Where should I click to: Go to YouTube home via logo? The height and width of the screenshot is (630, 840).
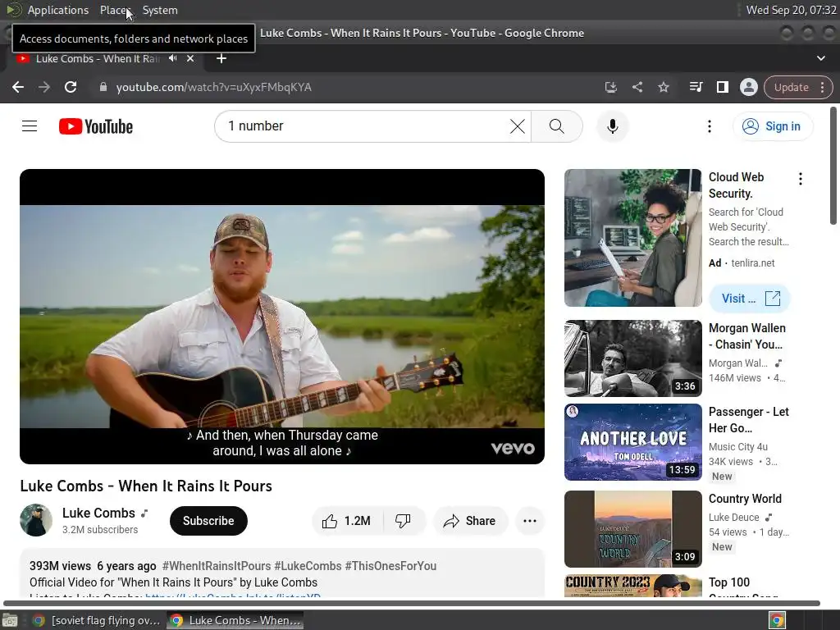pos(96,126)
